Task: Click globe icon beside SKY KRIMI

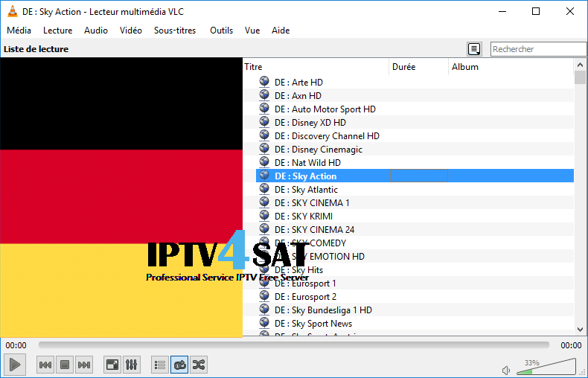Action: click(264, 216)
